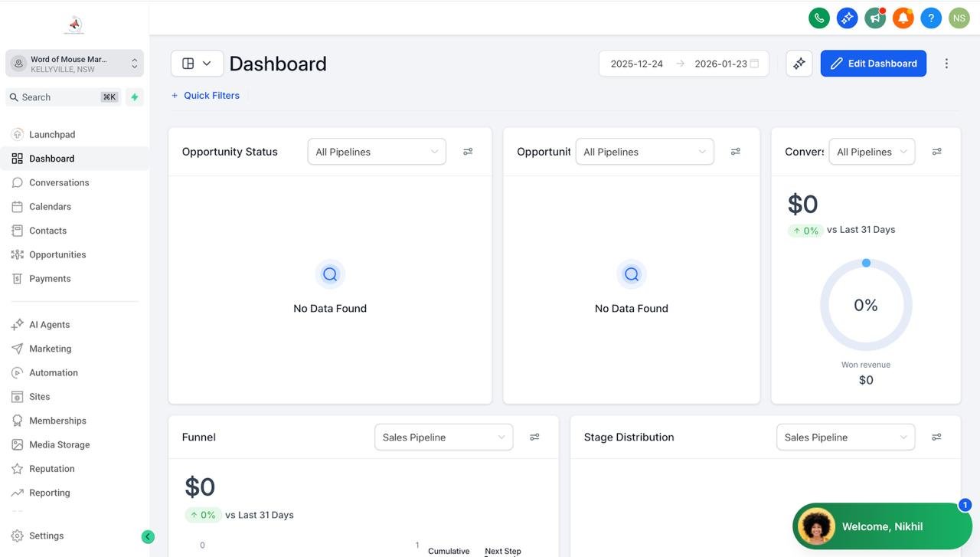Image resolution: width=980 pixels, height=557 pixels.
Task: Open the megaphone announcements icon
Action: click(x=875, y=18)
